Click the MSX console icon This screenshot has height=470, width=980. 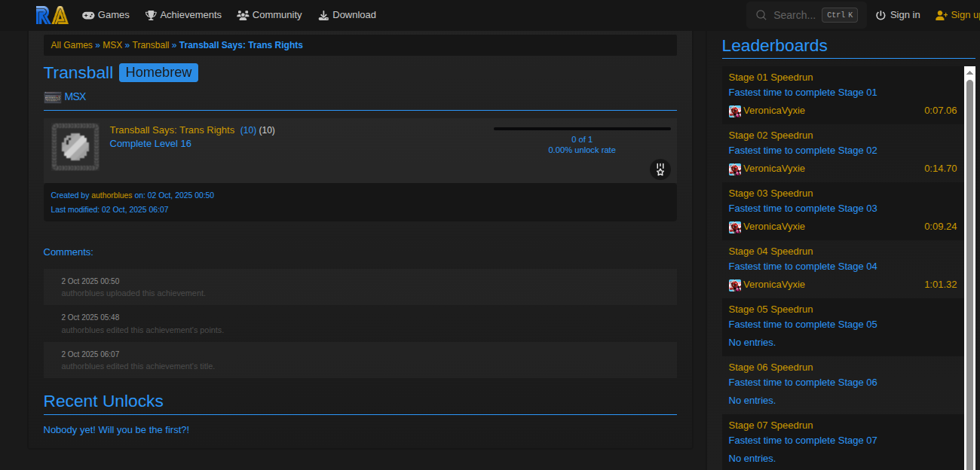53,96
